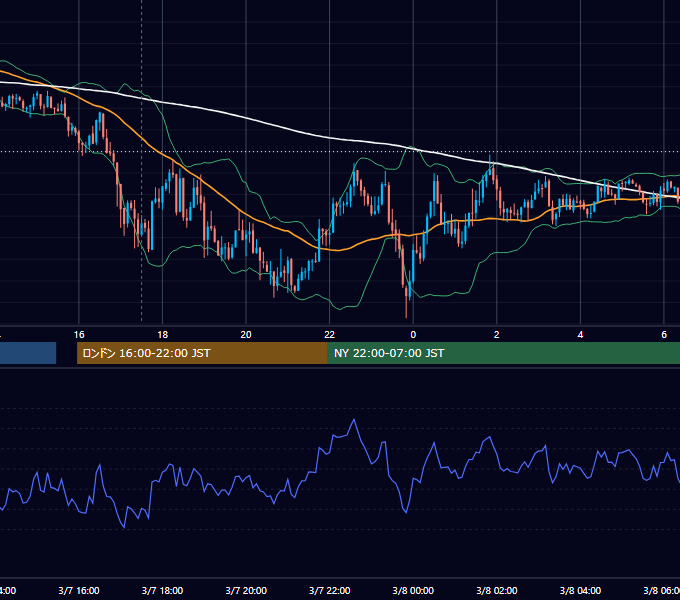Click the 3/7 20:00 label on oscillator axis
Image resolution: width=680 pixels, height=600 pixels.
click(x=246, y=590)
